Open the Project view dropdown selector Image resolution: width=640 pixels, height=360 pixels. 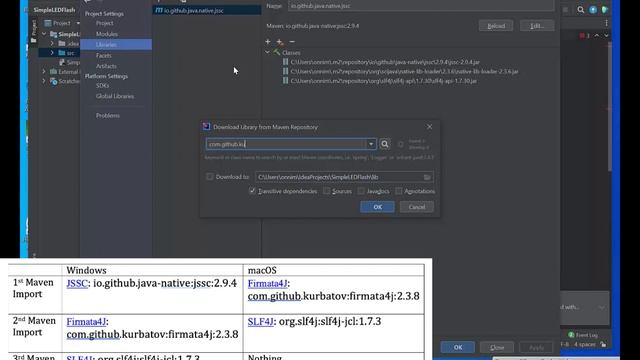tap(62, 23)
